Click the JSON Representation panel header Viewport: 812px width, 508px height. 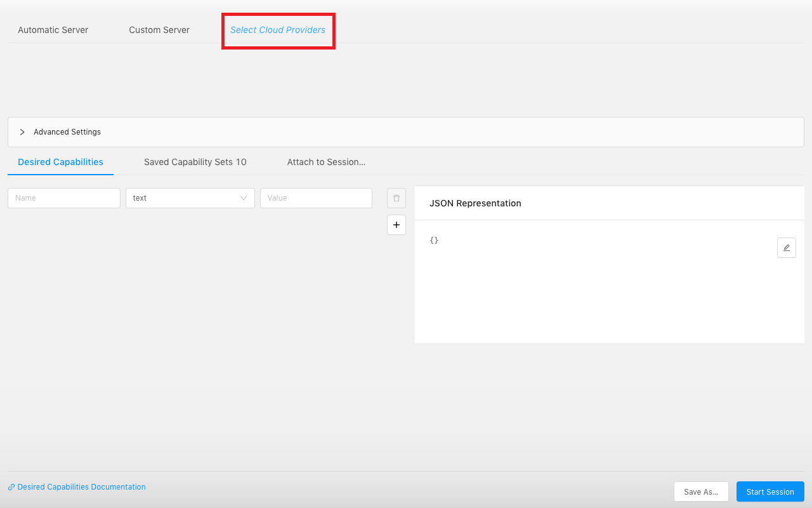475,203
